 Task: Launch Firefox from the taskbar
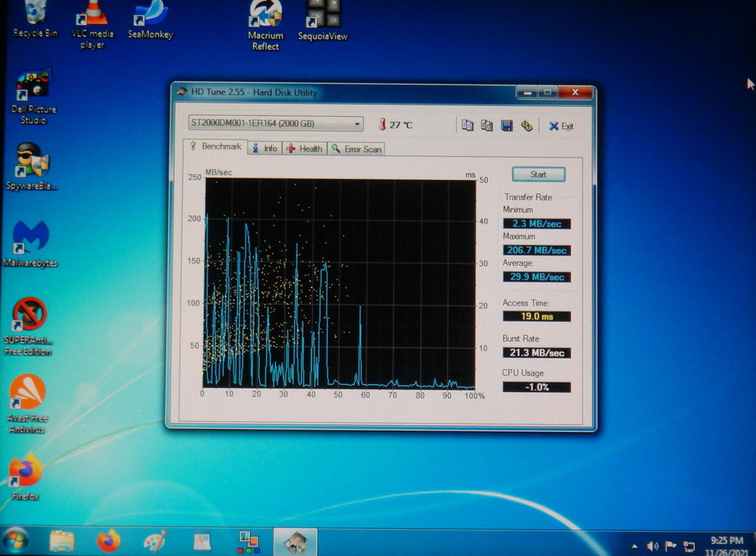109,541
